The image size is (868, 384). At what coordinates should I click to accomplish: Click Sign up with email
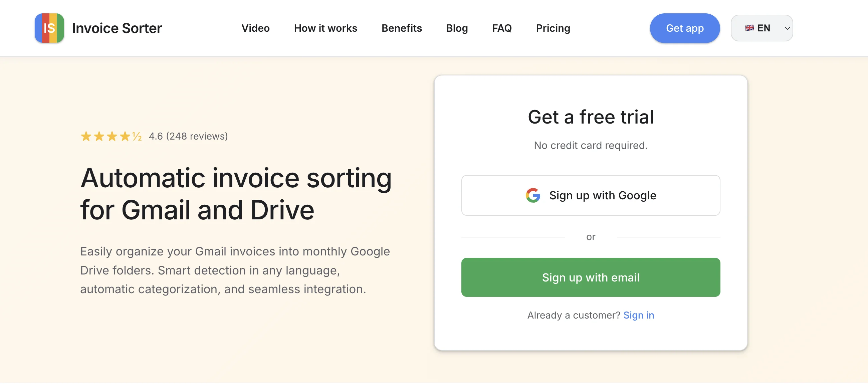pyautogui.click(x=591, y=277)
